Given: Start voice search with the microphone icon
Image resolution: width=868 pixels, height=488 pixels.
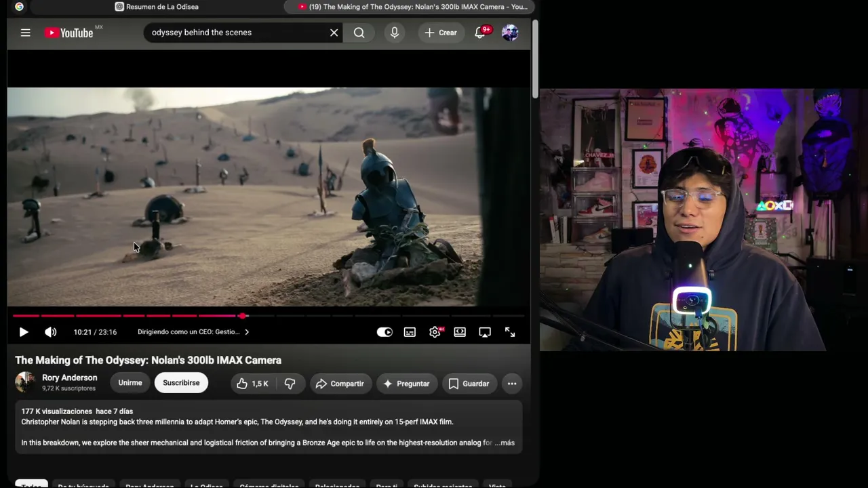Looking at the screenshot, I should (394, 33).
